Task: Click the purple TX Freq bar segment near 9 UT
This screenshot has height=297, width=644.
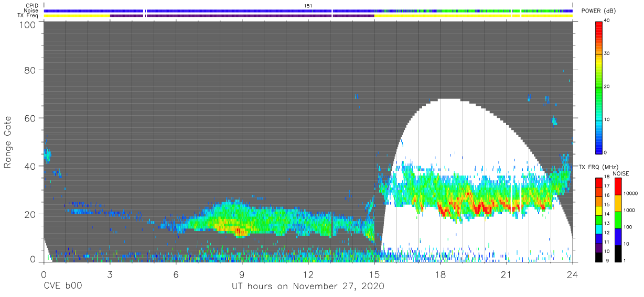Action: (x=242, y=16)
